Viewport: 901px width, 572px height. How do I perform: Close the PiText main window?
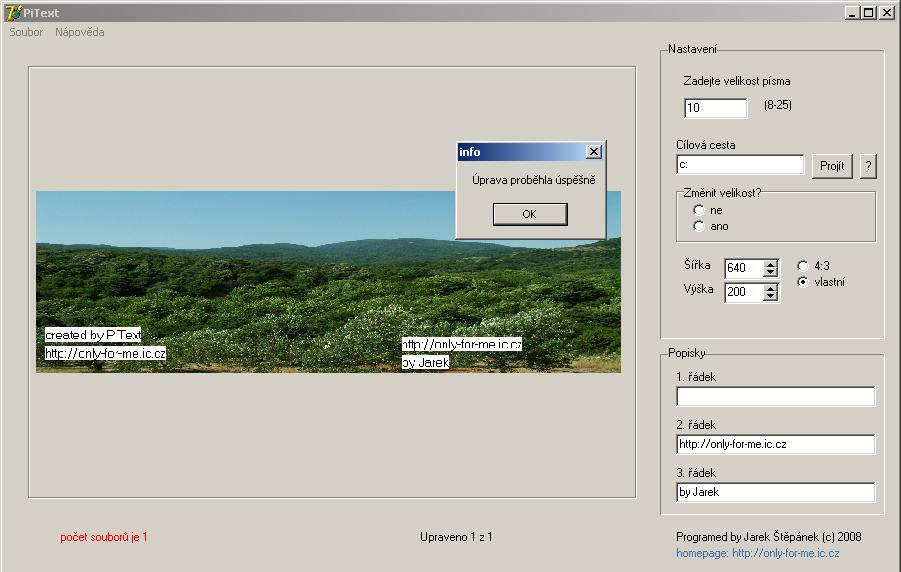887,13
